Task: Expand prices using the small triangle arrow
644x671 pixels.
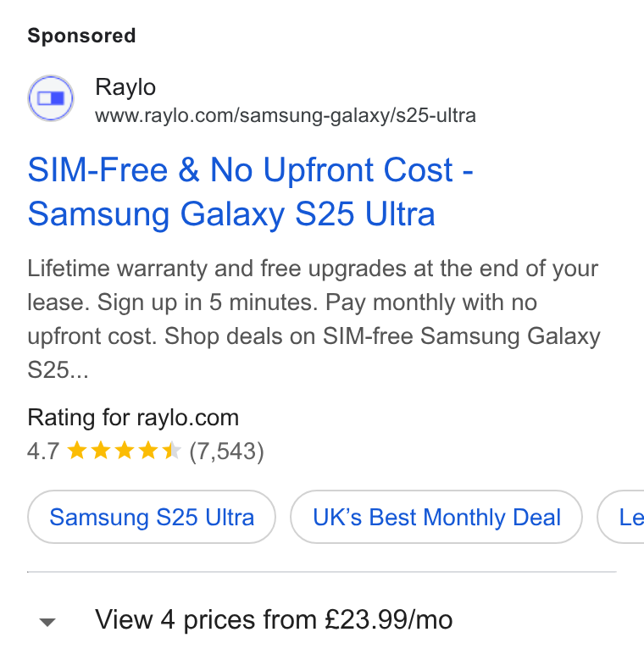Action: coord(47,621)
